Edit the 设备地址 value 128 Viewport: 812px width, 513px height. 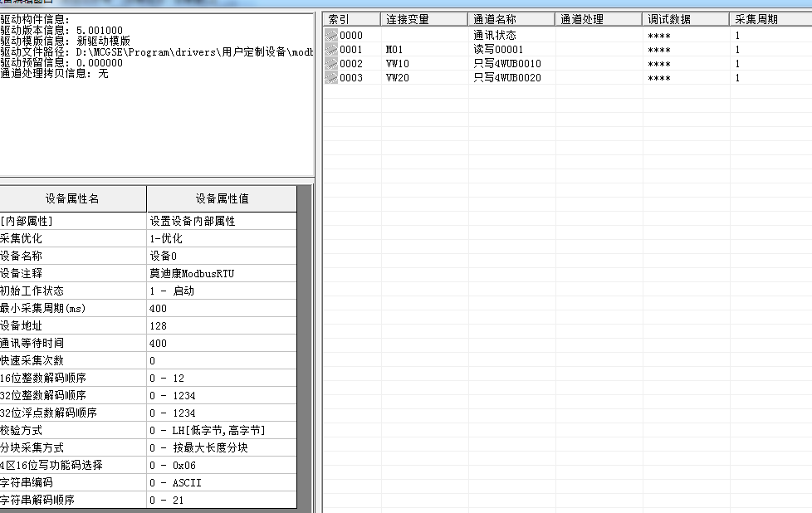(x=221, y=325)
